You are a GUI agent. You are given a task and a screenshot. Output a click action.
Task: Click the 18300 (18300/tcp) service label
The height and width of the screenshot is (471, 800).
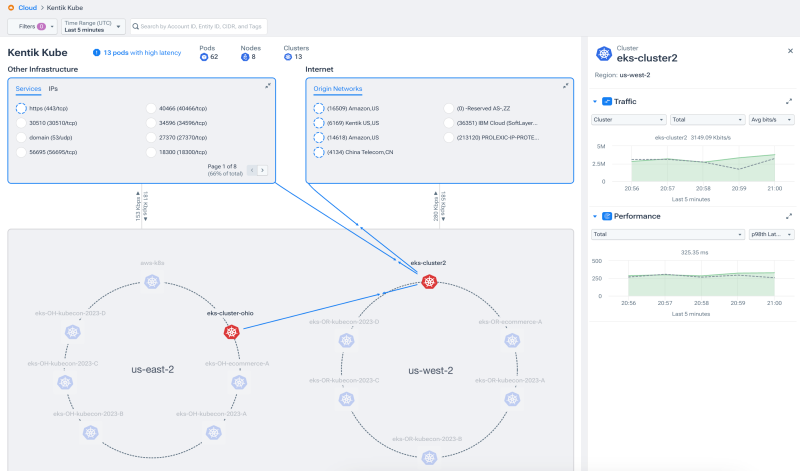[x=183, y=152]
